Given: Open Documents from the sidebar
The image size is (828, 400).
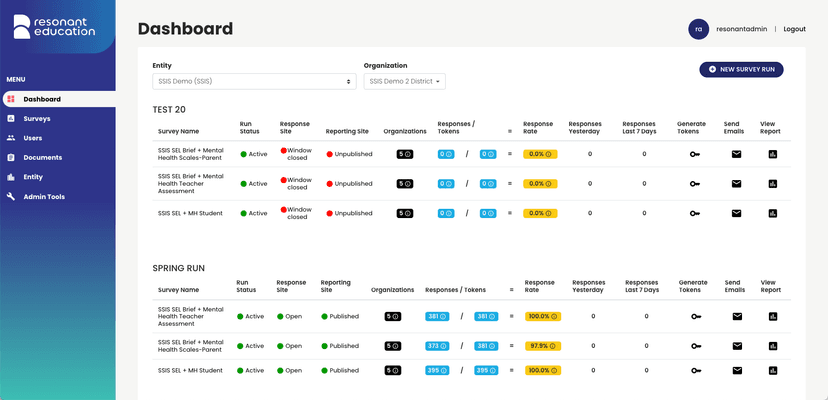Looking at the screenshot, I should [x=42, y=157].
